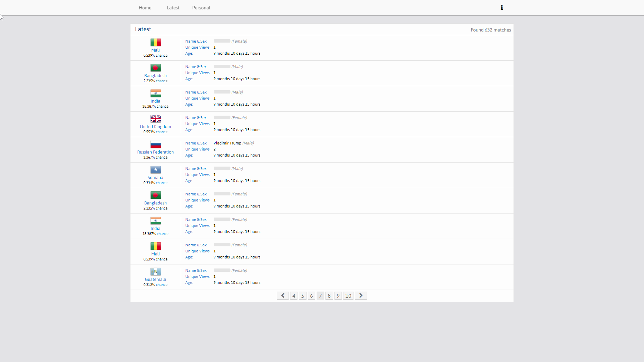Jump to page 4 in pagination
Viewport: 644px width, 362px height.
[294, 296]
